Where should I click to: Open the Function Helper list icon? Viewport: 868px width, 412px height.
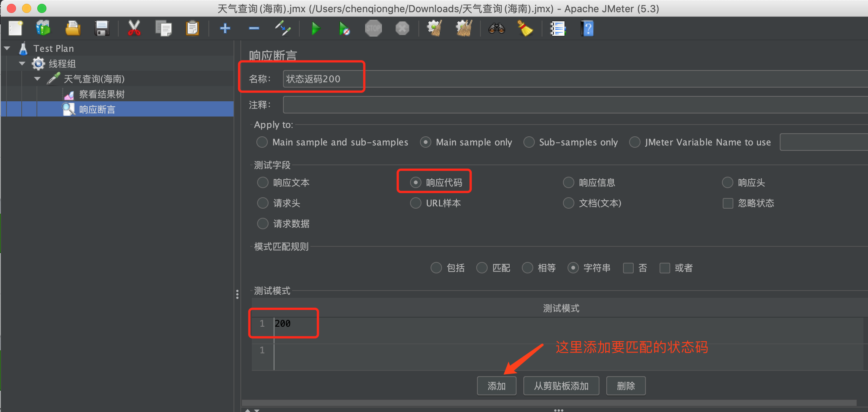tap(558, 29)
